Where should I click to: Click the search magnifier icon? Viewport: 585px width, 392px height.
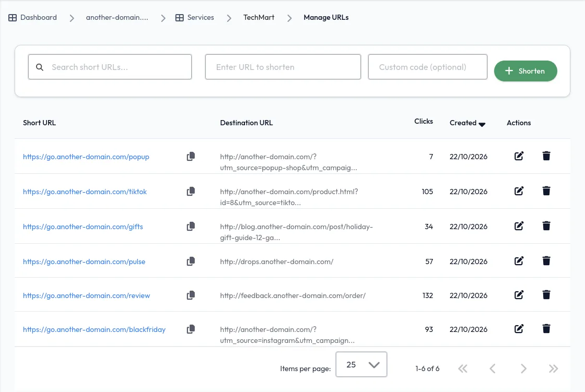coord(40,67)
